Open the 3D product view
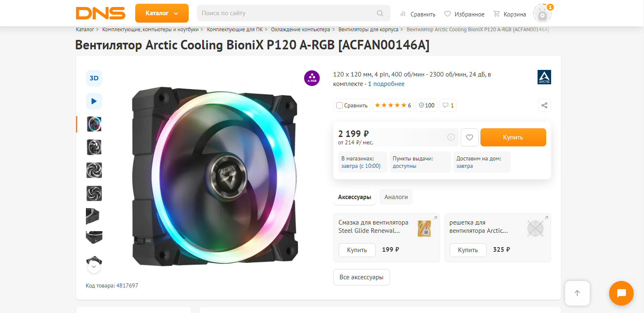 [x=94, y=78]
